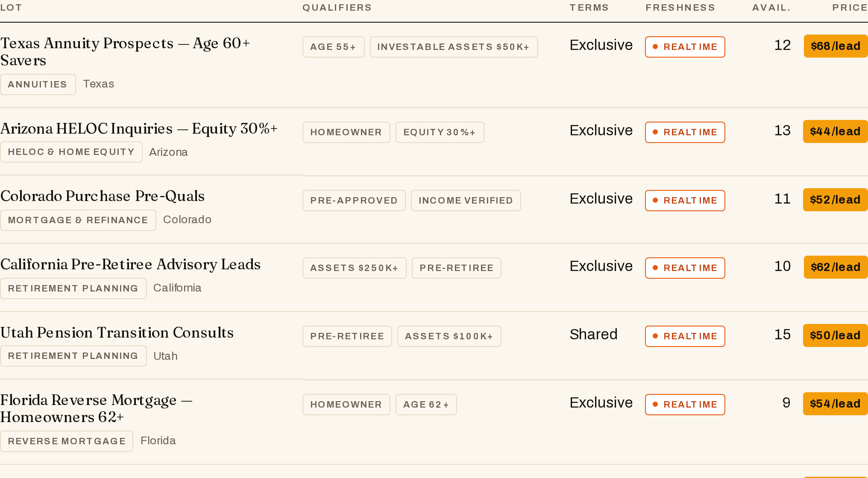Viewport: 868px width, 478px height.
Task: Click the $62/lead price badge
Action: 836,267
